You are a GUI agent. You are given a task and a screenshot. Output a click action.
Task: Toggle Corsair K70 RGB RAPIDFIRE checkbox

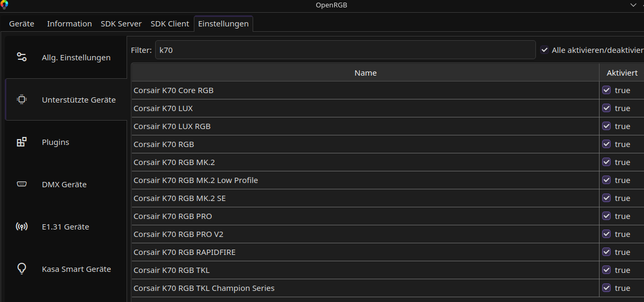607,252
